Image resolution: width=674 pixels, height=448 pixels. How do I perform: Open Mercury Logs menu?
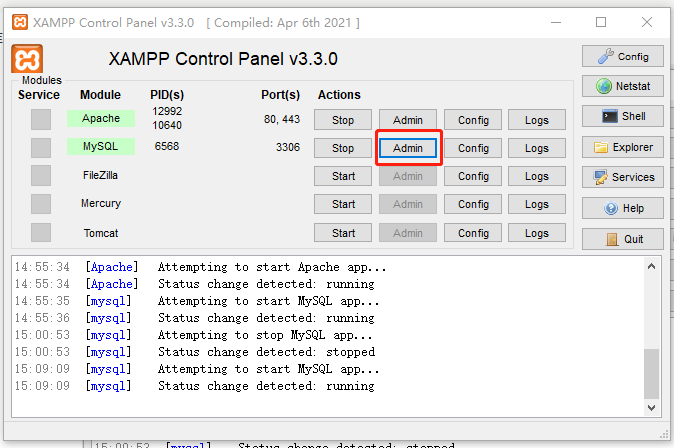(537, 204)
